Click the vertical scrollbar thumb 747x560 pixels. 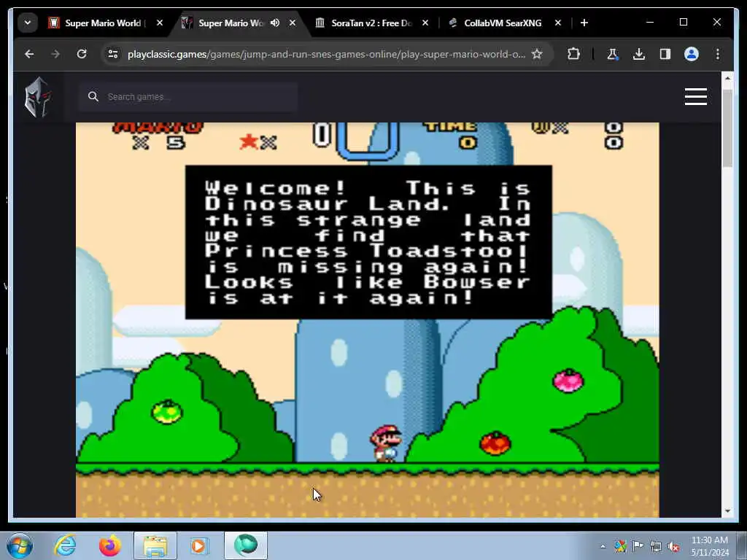727,128
